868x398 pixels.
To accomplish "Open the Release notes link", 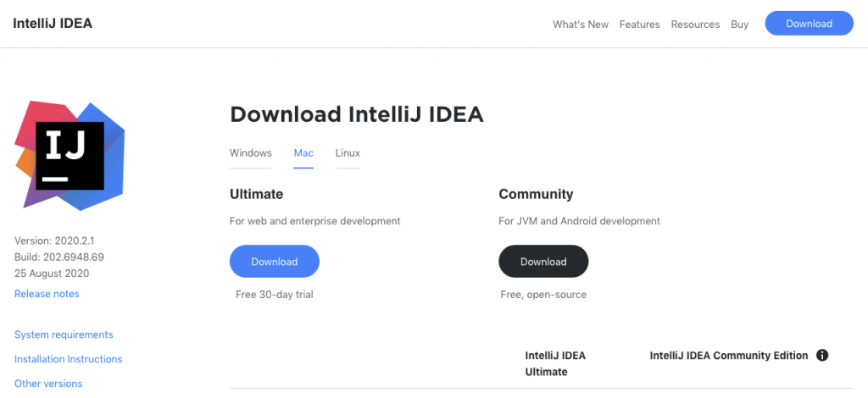I will point(47,294).
